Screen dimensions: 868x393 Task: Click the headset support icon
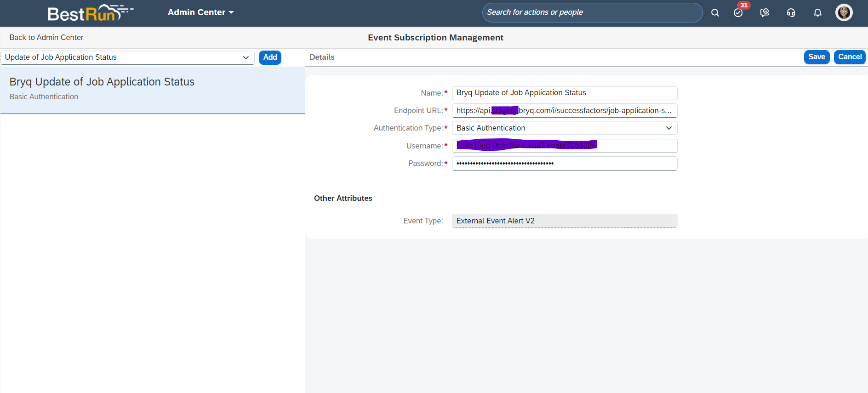pos(791,13)
